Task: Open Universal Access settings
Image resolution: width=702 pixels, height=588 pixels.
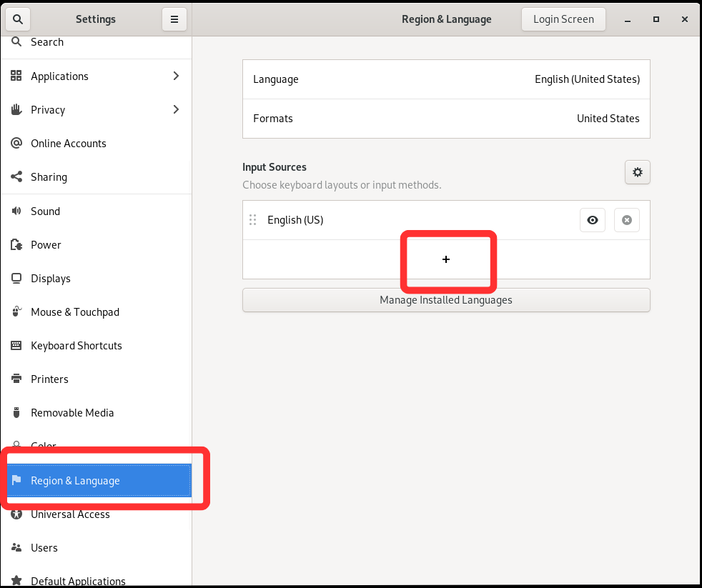Action: click(70, 514)
